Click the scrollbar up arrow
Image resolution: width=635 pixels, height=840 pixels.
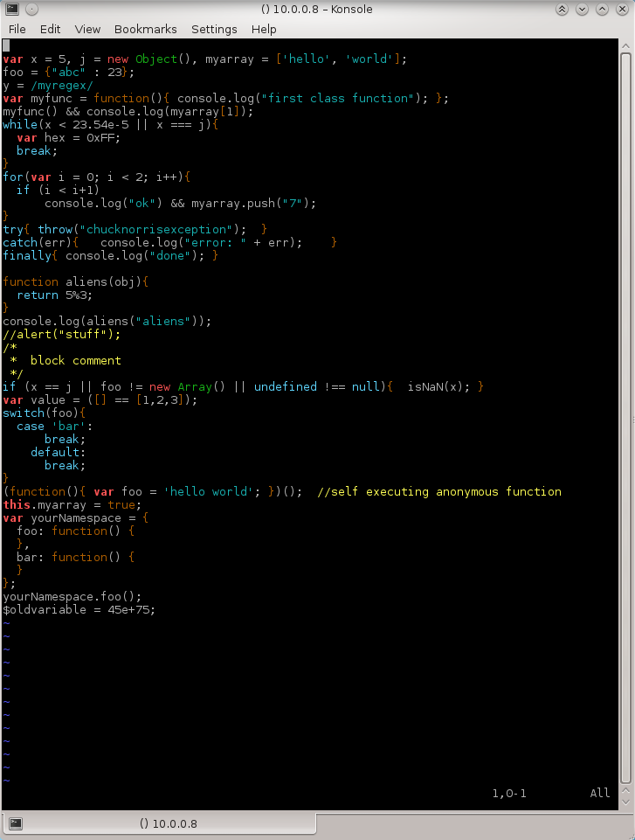click(626, 46)
